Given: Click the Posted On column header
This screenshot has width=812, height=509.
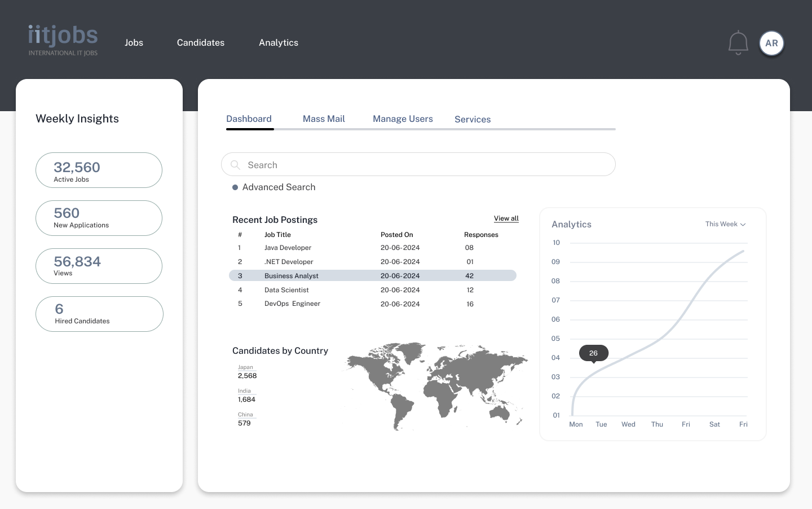Looking at the screenshot, I should click(x=396, y=235).
